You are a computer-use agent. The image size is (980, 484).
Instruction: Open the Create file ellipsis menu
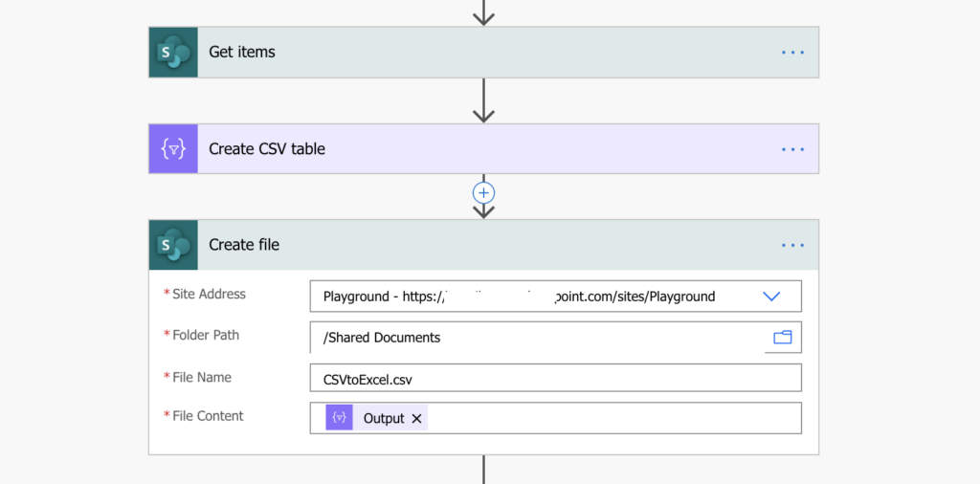792,246
